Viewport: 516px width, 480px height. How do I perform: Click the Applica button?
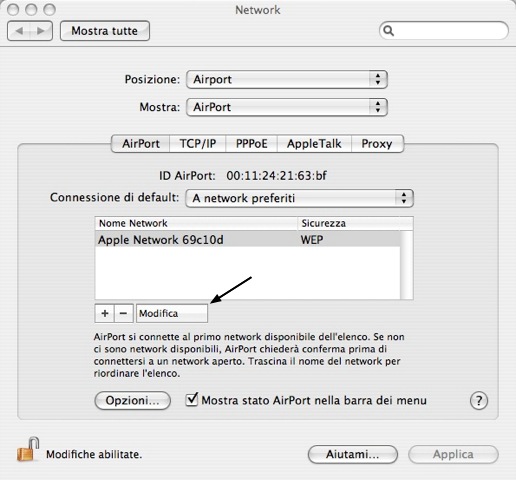(453, 454)
